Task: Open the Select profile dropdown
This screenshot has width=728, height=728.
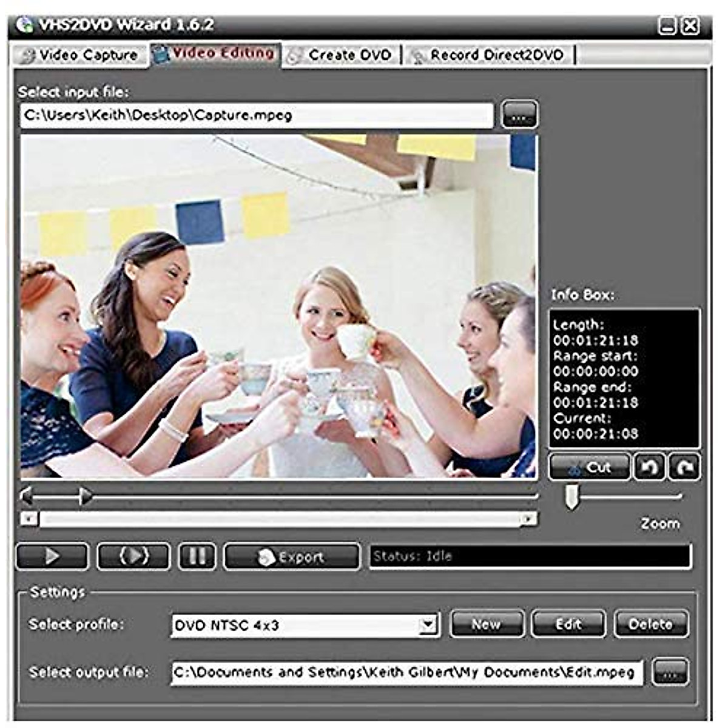Action: pyautogui.click(x=426, y=623)
